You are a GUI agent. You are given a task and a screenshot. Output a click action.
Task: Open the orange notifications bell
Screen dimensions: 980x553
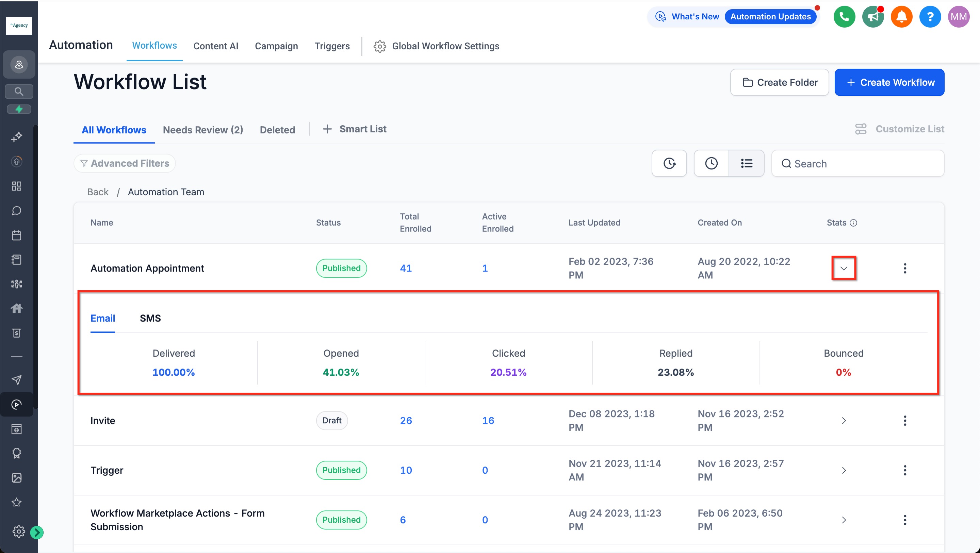click(x=901, y=17)
